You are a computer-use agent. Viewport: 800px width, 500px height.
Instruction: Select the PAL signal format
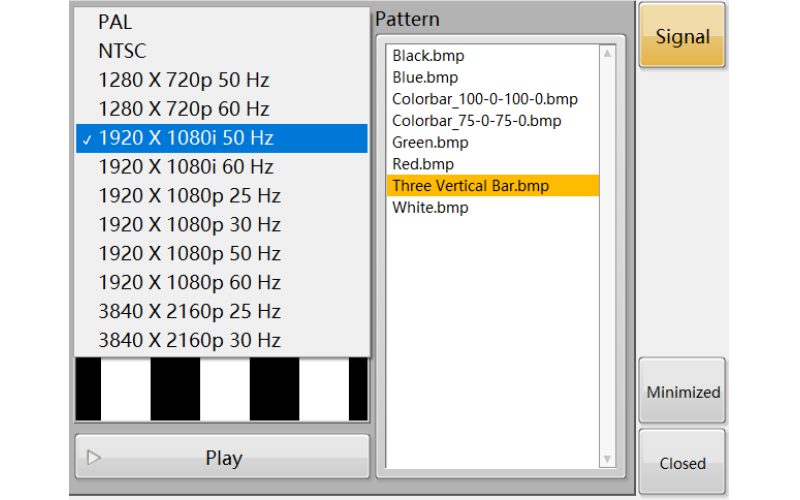pyautogui.click(x=221, y=22)
